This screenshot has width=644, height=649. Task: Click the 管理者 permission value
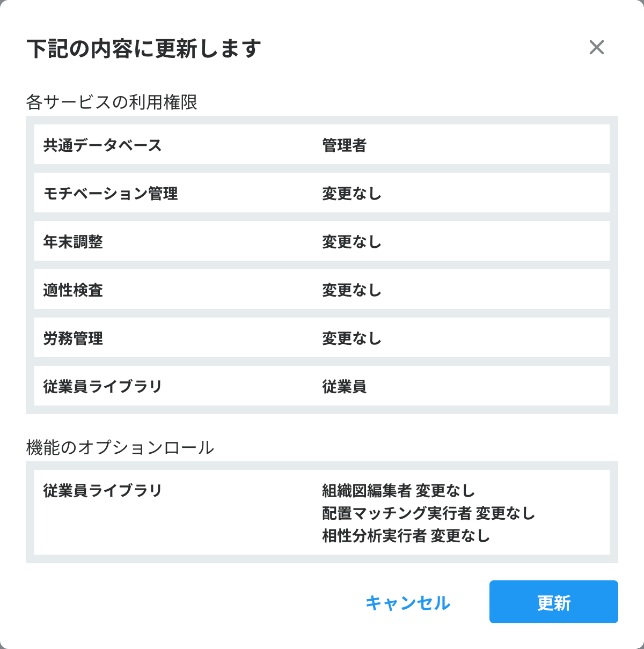pyautogui.click(x=344, y=145)
